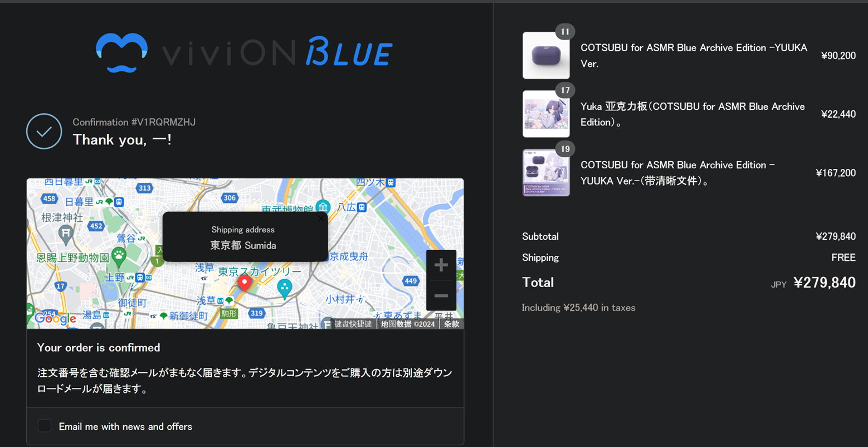Click the Nezu Shrine marker
Screen dimensions: 868x447
(66, 233)
